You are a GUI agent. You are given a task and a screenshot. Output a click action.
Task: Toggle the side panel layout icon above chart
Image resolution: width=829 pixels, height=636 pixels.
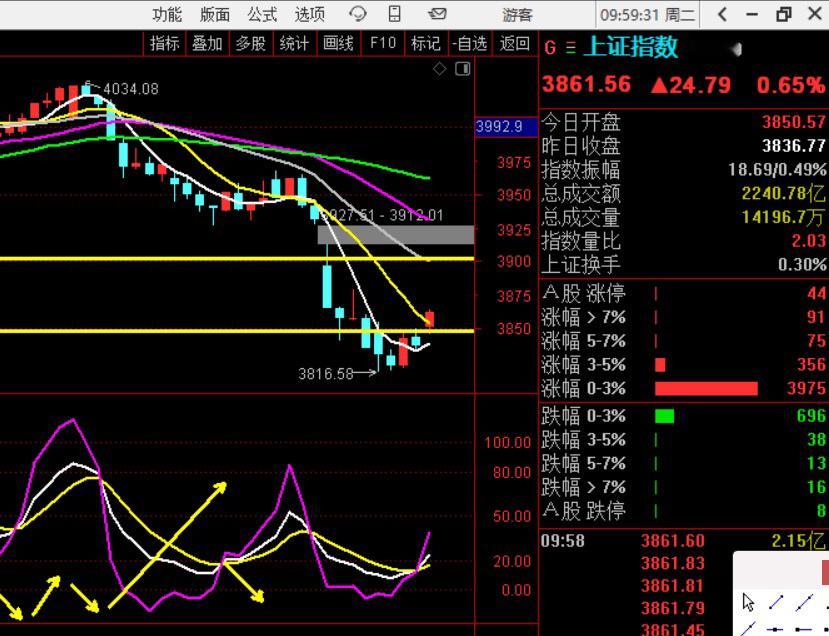[x=463, y=69]
